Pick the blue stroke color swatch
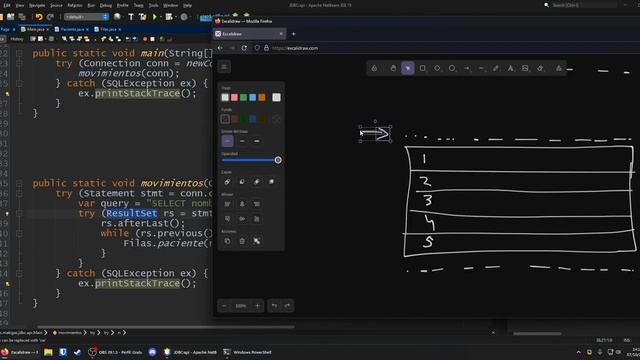 click(253, 97)
